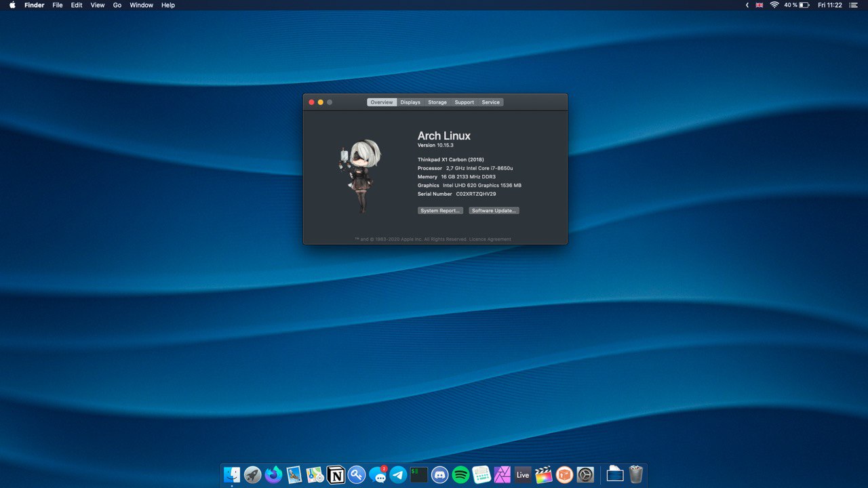Open the Trash in the dock

tap(635, 474)
